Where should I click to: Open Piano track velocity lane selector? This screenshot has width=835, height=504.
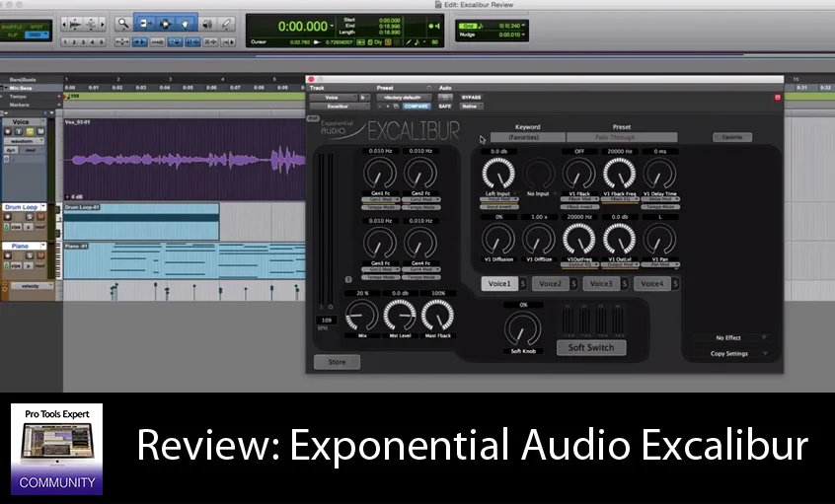pos(33,286)
